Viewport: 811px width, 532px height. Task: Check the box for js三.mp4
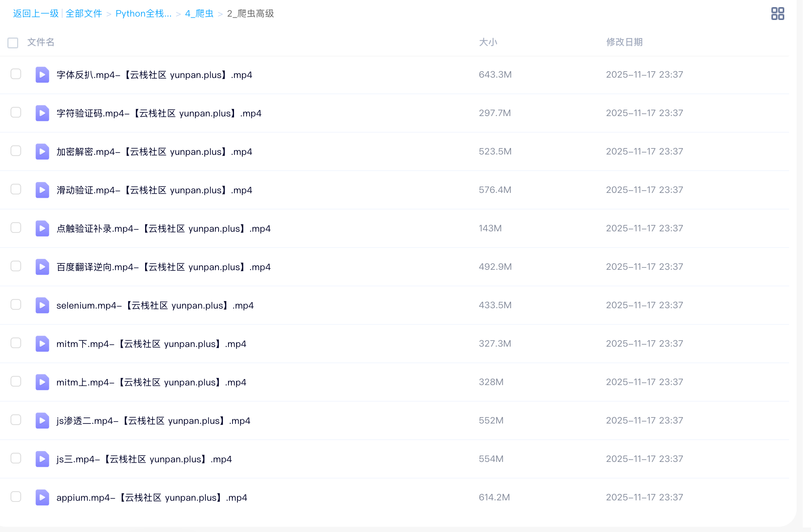16,458
